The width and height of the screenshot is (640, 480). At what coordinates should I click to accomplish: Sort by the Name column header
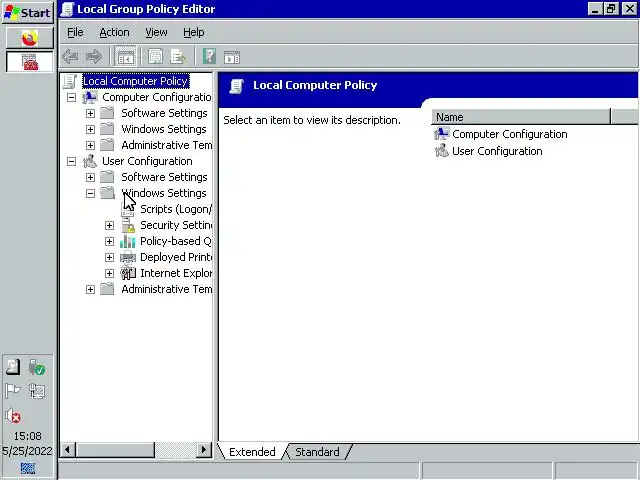coord(521,117)
